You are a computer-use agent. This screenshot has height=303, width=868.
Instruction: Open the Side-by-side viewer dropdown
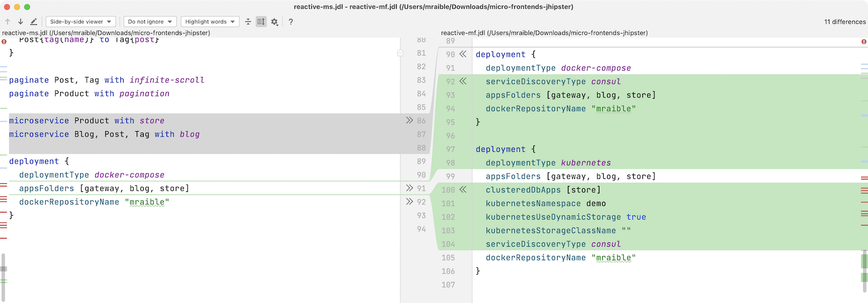click(80, 22)
